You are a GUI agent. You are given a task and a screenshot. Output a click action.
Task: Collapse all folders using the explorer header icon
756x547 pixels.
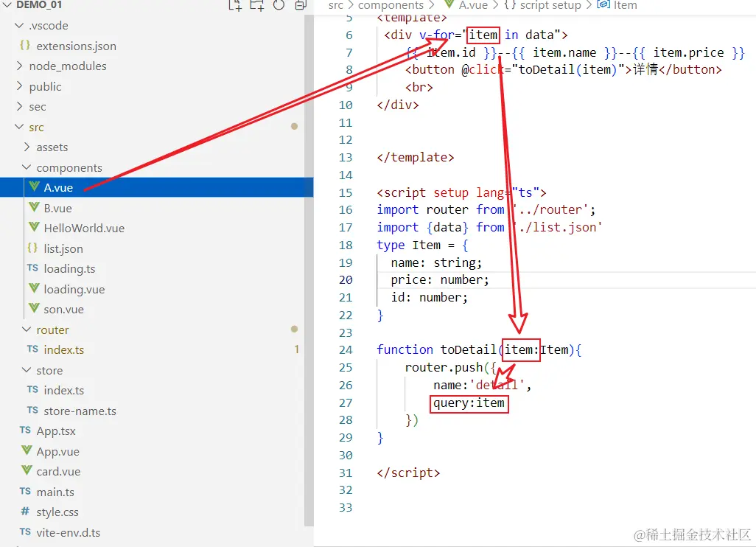[301, 5]
